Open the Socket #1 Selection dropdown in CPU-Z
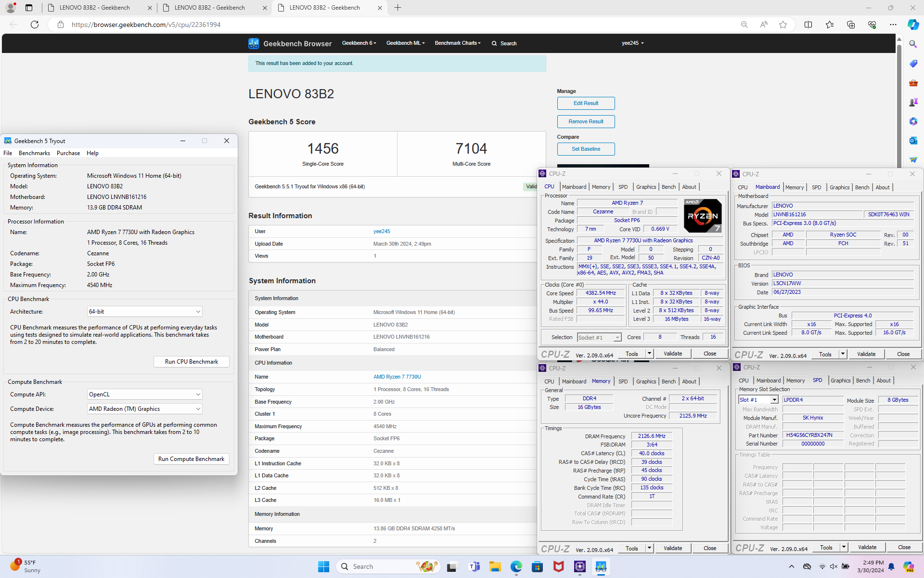Image resolution: width=924 pixels, height=578 pixels. click(599, 338)
